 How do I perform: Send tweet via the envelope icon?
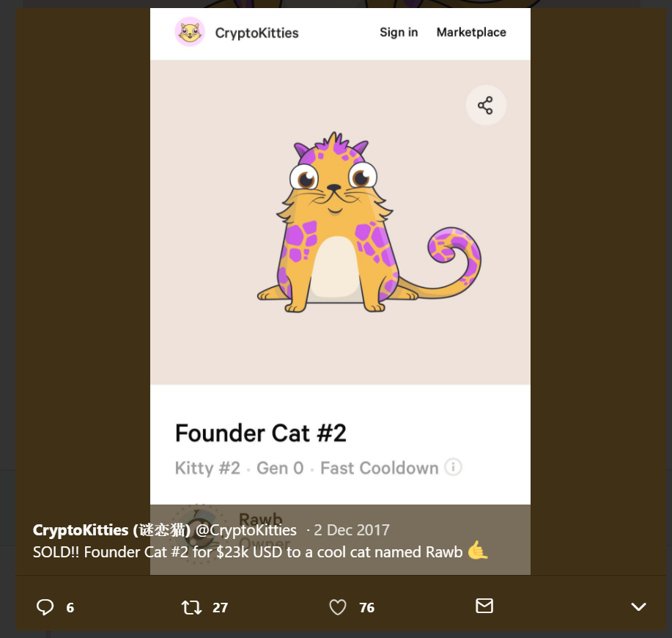(x=484, y=606)
